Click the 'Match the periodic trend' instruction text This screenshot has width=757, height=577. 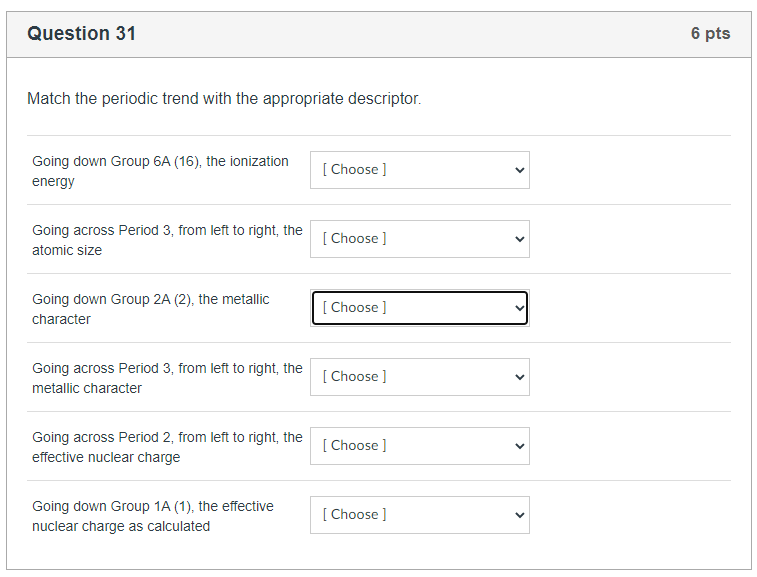point(224,99)
